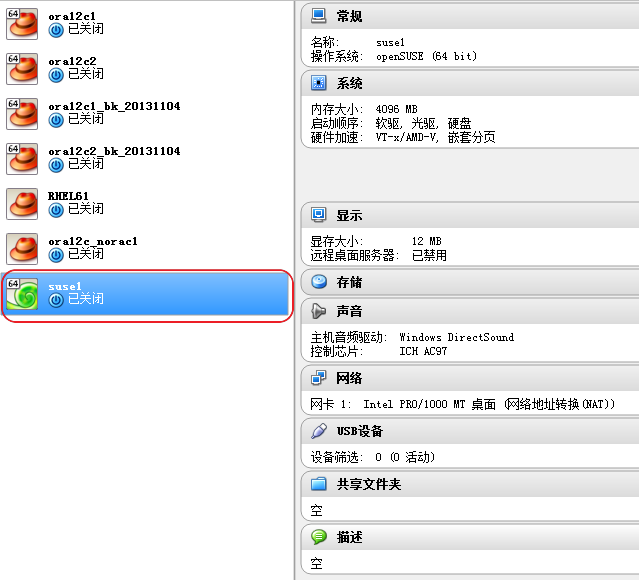Viewport: 639px width, 580px height.
Task: Click the USB设备 plug icon
Action: (319, 431)
